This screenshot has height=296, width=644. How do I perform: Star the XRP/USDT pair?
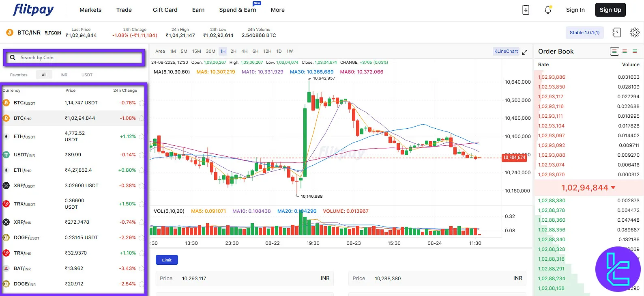[141, 186]
